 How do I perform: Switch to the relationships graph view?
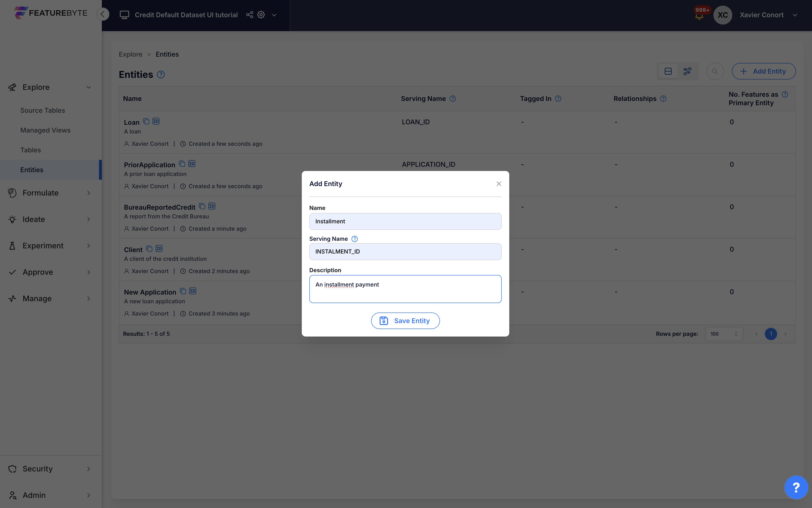pyautogui.click(x=688, y=71)
